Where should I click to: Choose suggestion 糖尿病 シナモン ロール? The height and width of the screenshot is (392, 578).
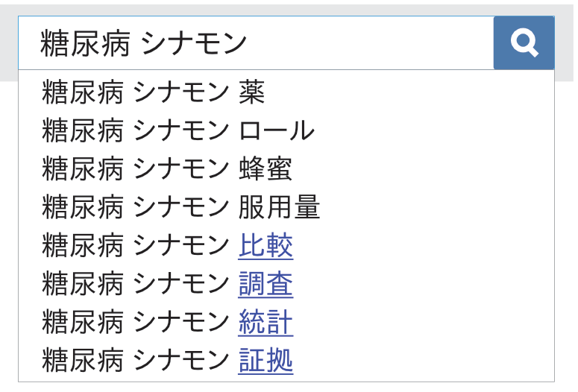pyautogui.click(x=286, y=130)
